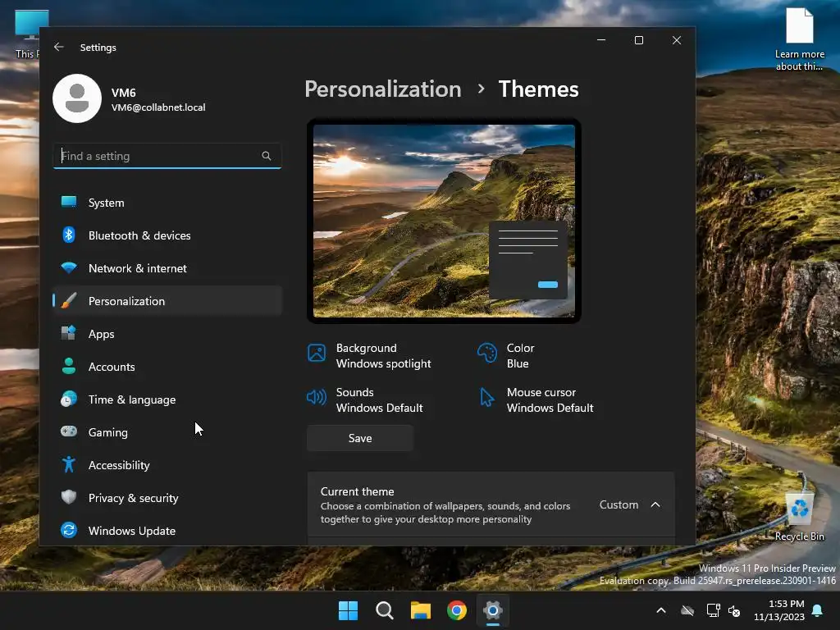This screenshot has width=840, height=630.
Task: Go to Accounts settings
Action: [167, 367]
